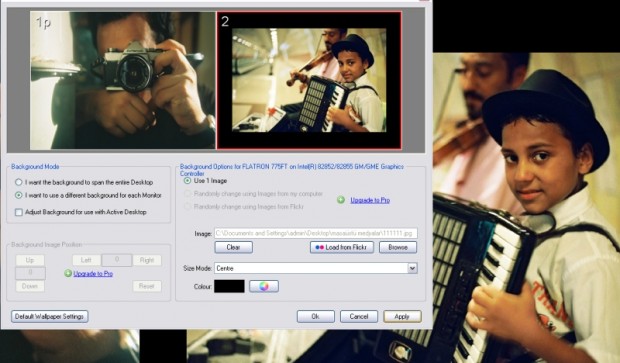Click the Cancel button
The image size is (620, 363).
[x=359, y=316]
